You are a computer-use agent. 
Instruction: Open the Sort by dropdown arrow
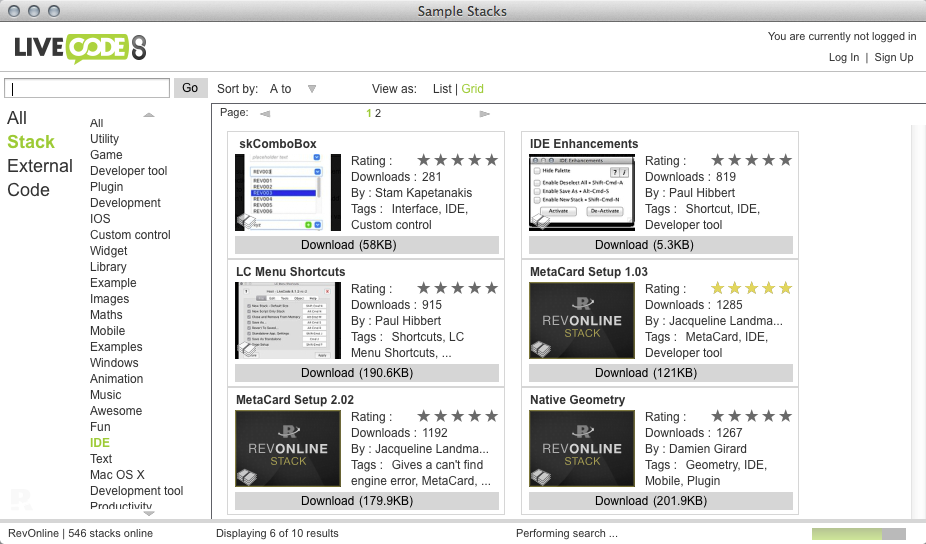(x=312, y=89)
